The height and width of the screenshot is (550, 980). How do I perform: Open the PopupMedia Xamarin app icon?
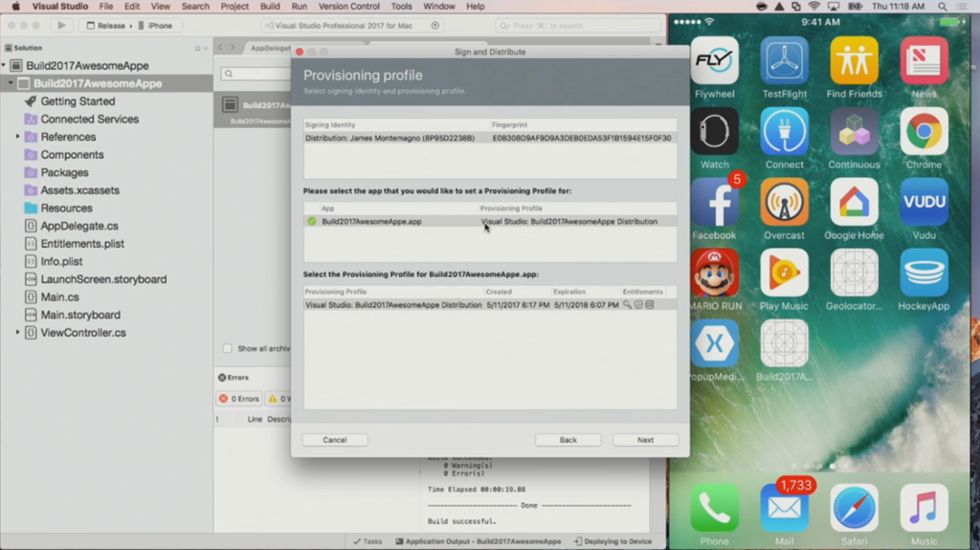click(714, 343)
